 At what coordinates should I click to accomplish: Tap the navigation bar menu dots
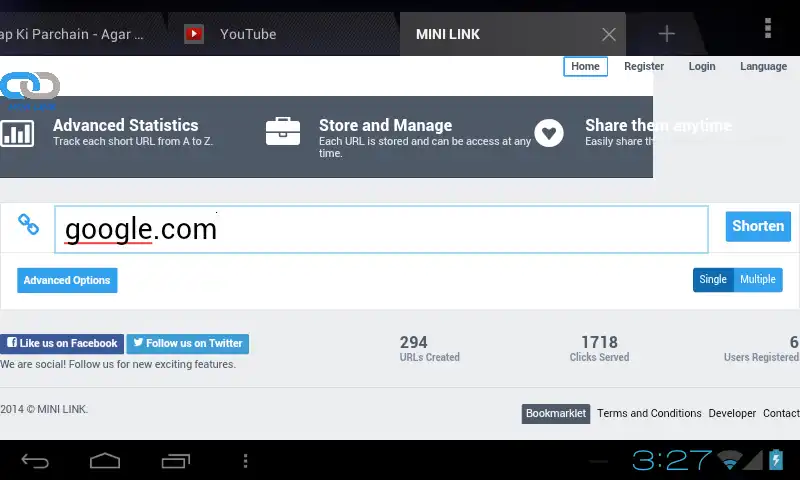click(x=245, y=461)
